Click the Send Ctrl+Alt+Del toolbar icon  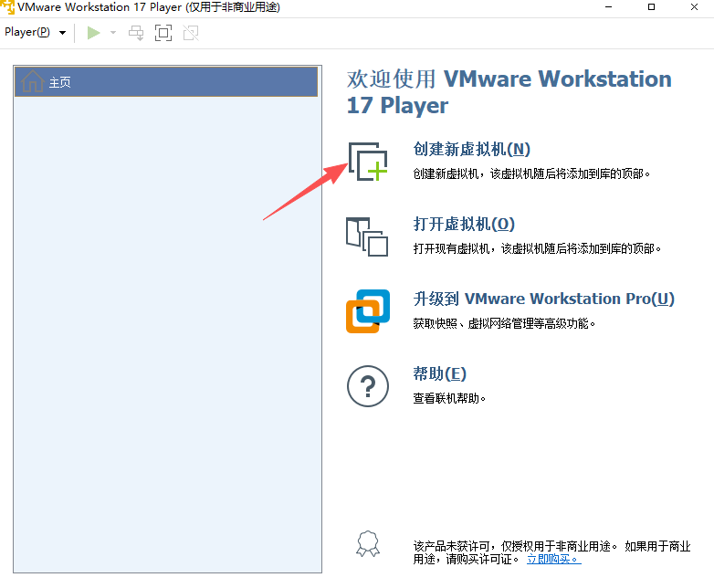point(136,33)
